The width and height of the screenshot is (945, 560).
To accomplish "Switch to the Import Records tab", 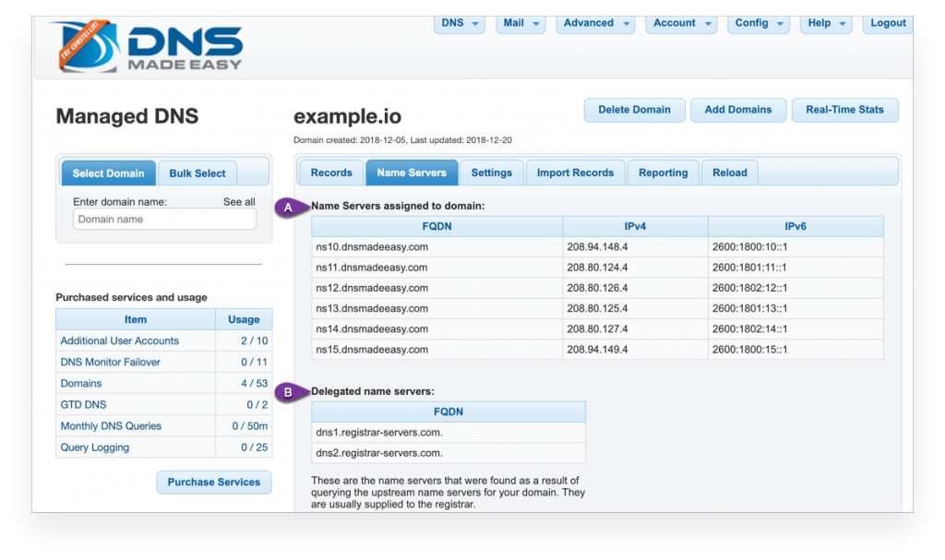I will [x=575, y=173].
